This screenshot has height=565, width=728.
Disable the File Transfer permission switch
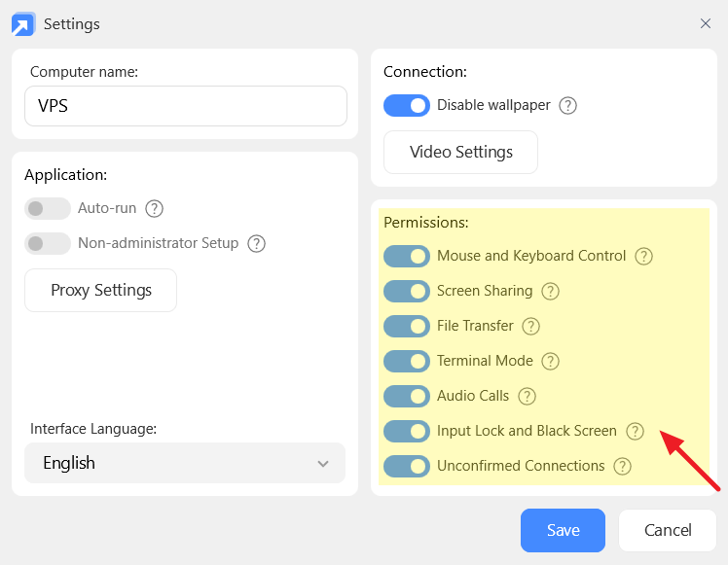click(x=407, y=326)
